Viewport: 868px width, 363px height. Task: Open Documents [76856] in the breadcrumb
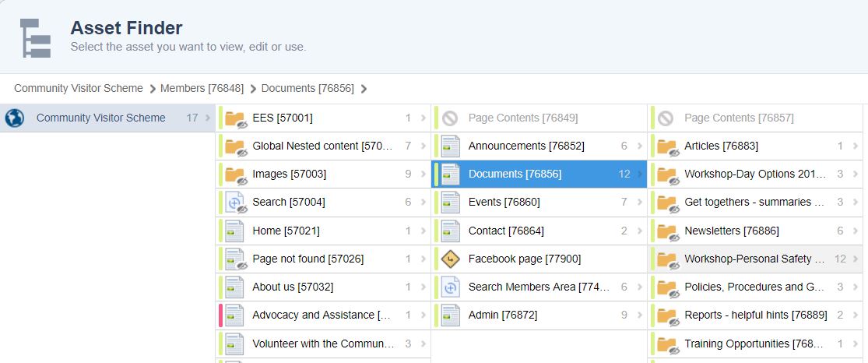click(307, 89)
